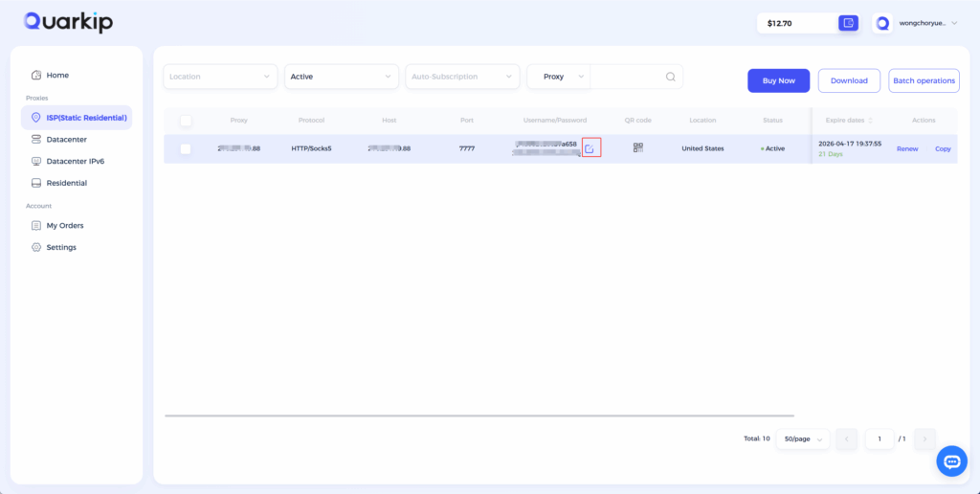Copy username/password with the copy icon

(591, 148)
